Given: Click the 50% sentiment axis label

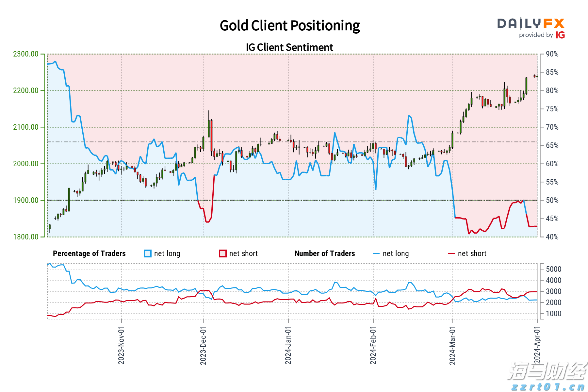Looking at the screenshot, I should (x=552, y=200).
